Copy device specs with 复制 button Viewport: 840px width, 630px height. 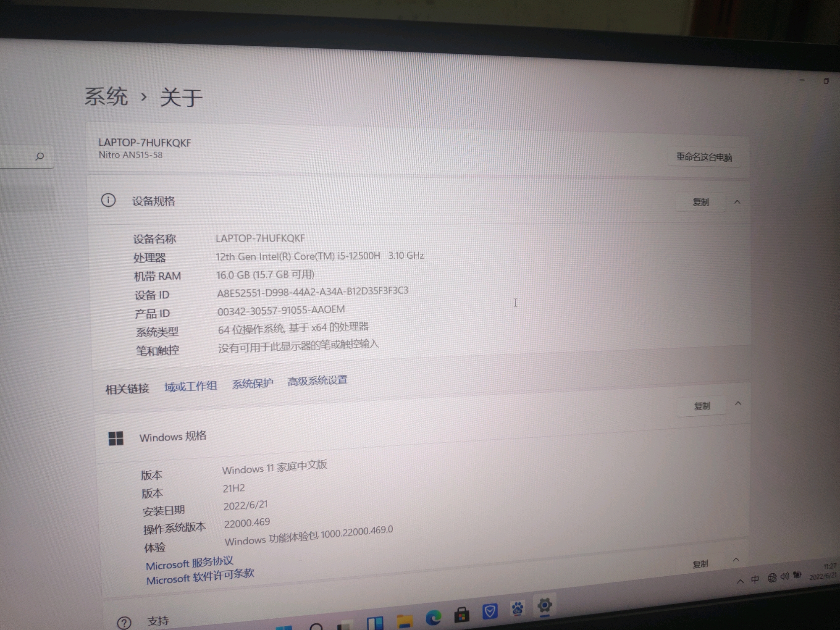pos(700,202)
